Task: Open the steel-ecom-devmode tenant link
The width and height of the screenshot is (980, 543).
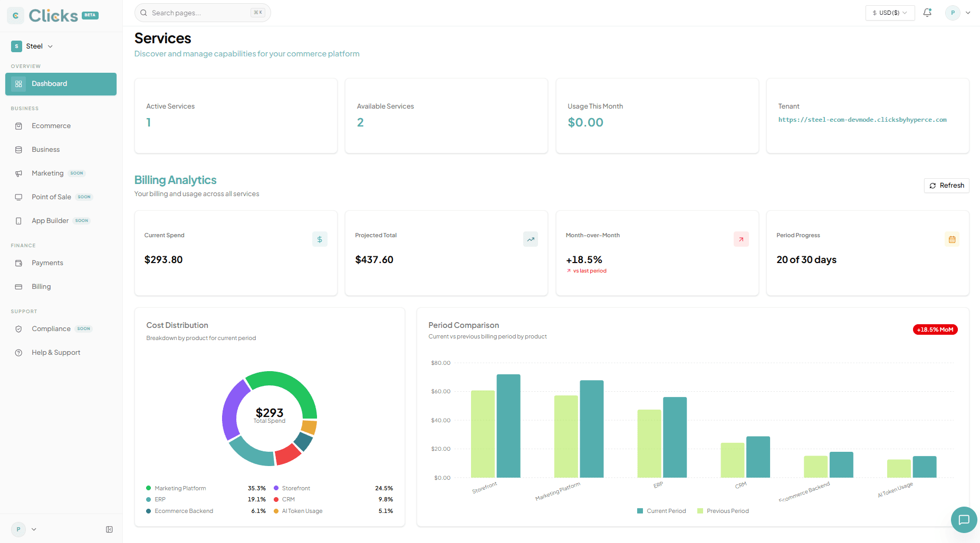Action: pos(862,120)
